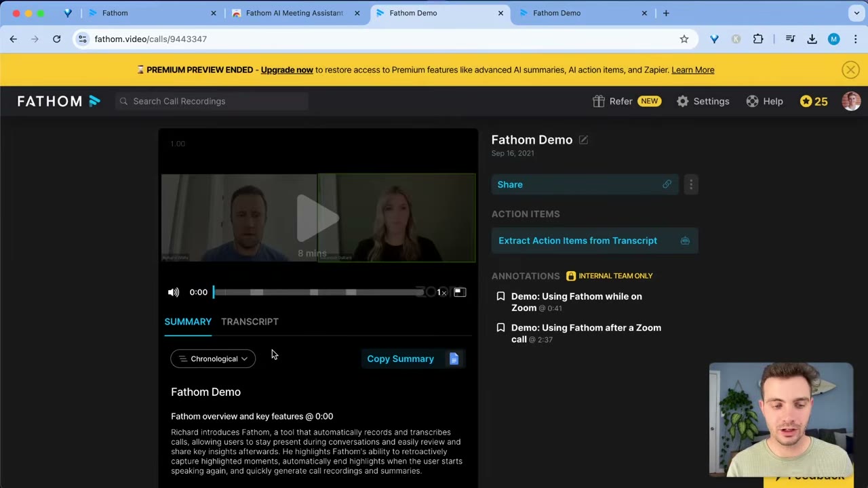Bookmark this page with the star icon
The image size is (868, 488).
pos(684,39)
